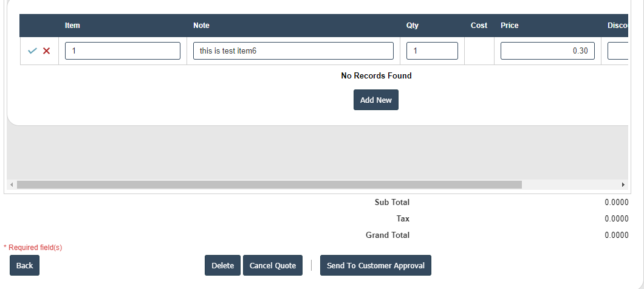Click the Note field containing 'this is test item6'
The width and height of the screenshot is (644, 289).
pos(293,51)
